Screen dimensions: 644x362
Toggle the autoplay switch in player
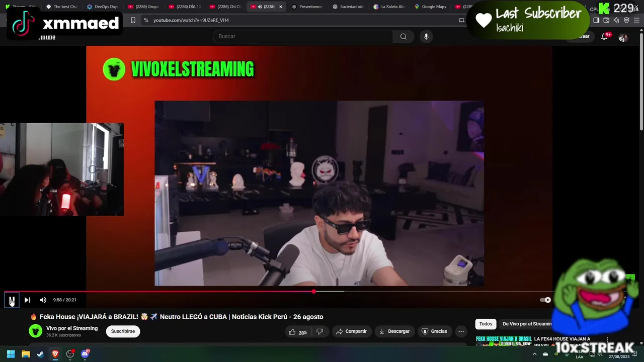(x=545, y=300)
